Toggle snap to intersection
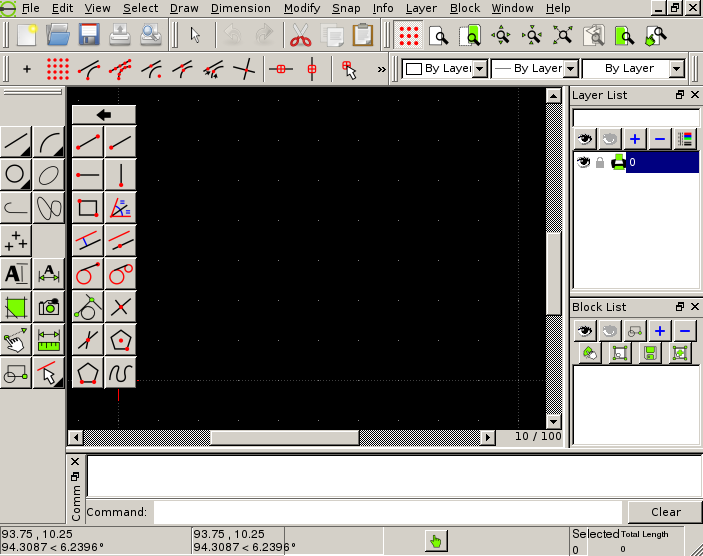This screenshot has height=556, width=703. [x=244, y=69]
